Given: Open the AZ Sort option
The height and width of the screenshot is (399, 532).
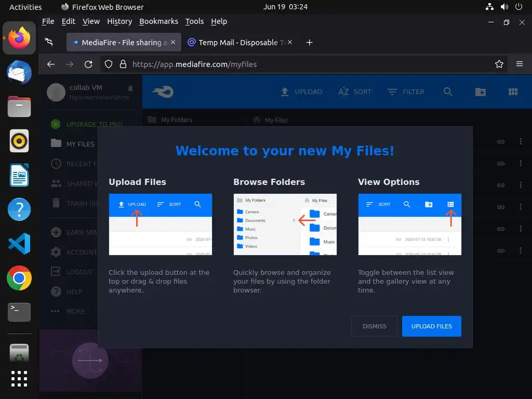Looking at the screenshot, I should tap(354, 91).
